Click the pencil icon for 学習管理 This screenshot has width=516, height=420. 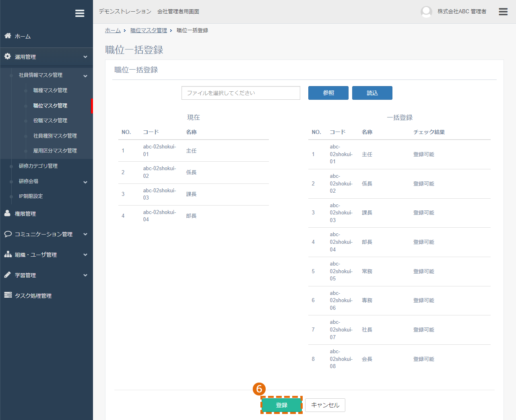tap(8, 275)
